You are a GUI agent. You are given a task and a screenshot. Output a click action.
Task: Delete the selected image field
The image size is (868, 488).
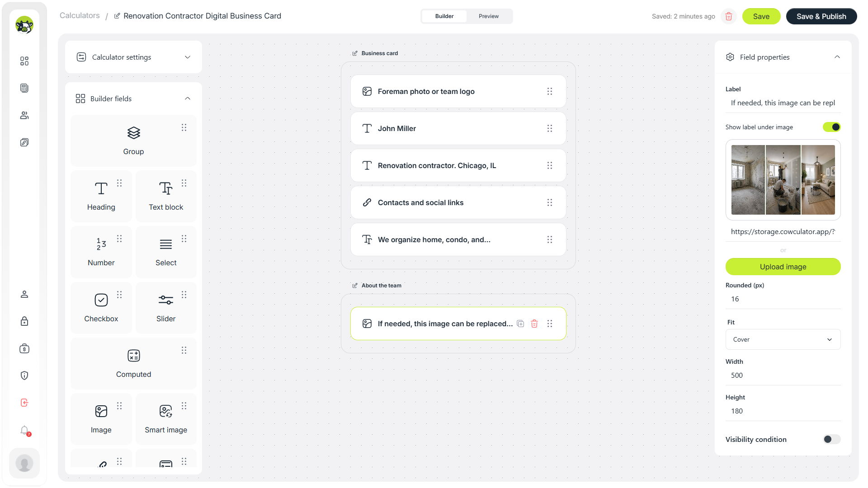[534, 324]
